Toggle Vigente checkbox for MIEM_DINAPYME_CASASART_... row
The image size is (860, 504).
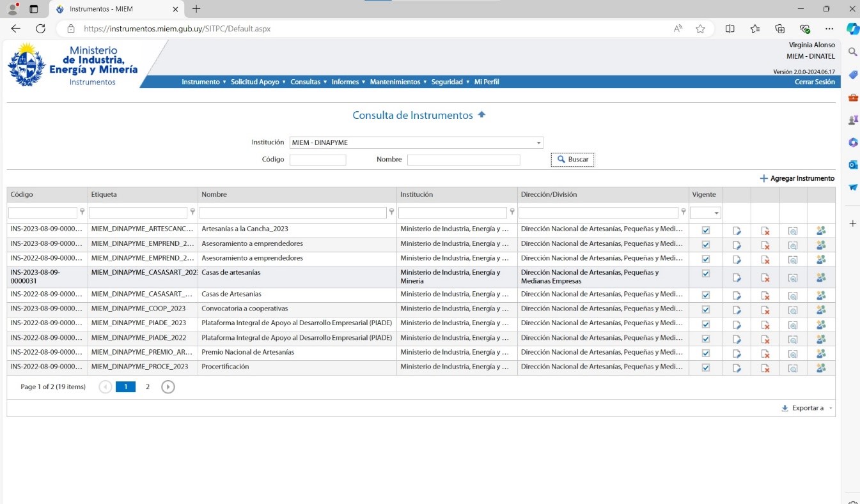pos(706,295)
